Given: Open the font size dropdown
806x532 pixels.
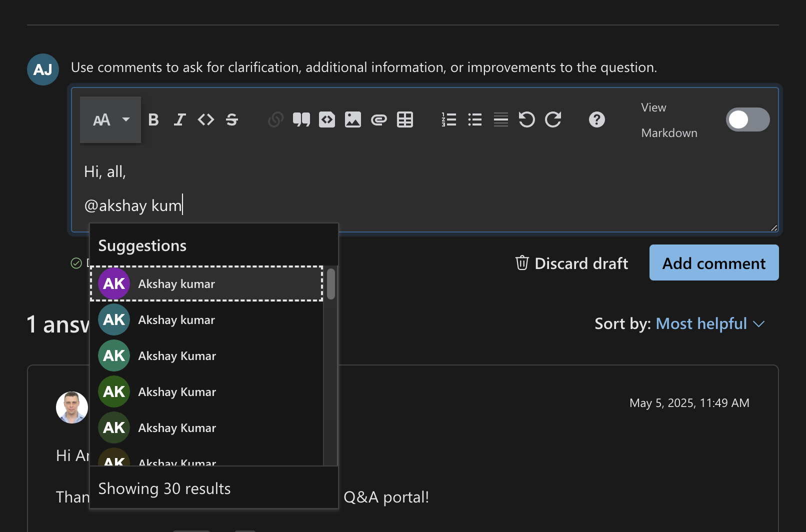Looking at the screenshot, I should [110, 120].
